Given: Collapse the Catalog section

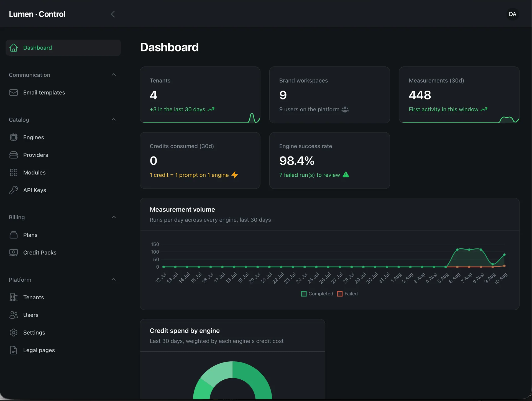Looking at the screenshot, I should point(114,120).
